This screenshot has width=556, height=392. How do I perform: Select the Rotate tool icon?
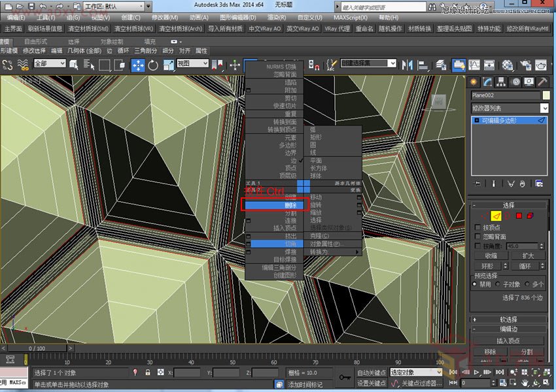(x=153, y=65)
